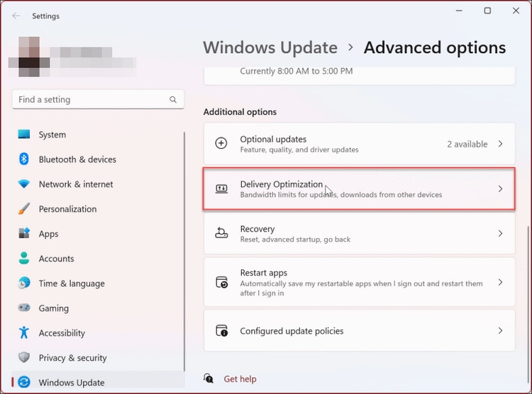This screenshot has width=532, height=394.
Task: Open Delivery Optimization via its chevron
Action: point(501,189)
